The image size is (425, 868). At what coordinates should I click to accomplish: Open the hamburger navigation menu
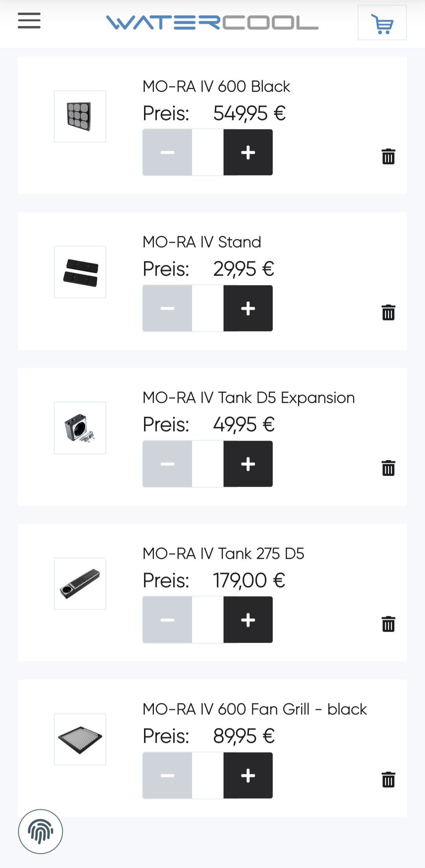tap(29, 21)
